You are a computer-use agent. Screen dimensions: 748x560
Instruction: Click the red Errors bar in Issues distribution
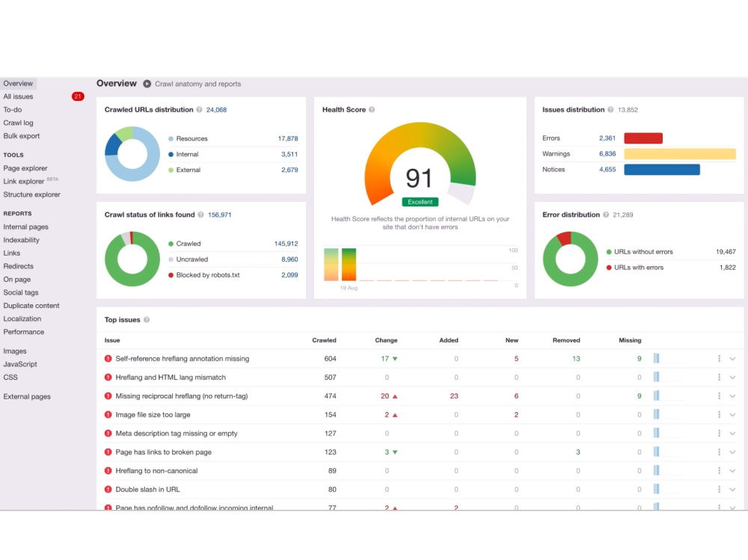coord(643,138)
